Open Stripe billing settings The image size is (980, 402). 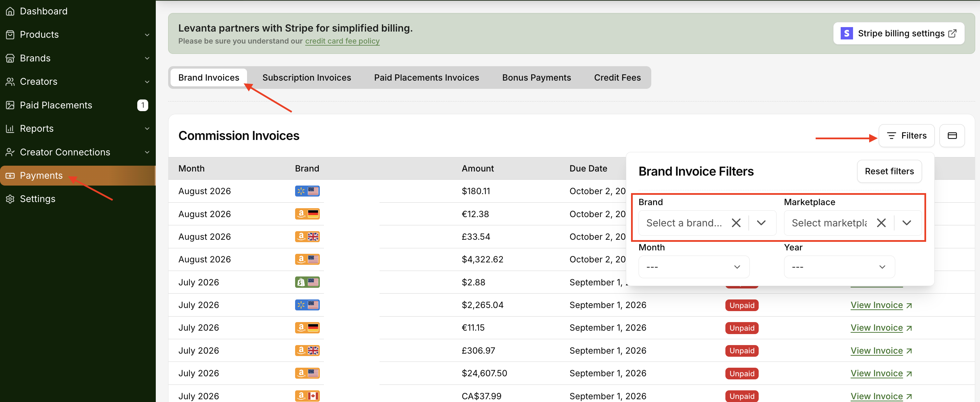tap(899, 34)
